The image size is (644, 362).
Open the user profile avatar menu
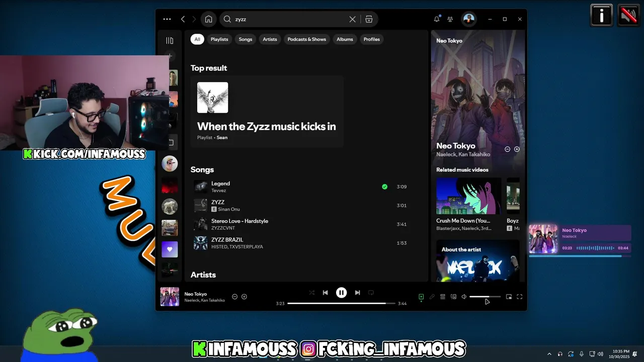tap(468, 19)
